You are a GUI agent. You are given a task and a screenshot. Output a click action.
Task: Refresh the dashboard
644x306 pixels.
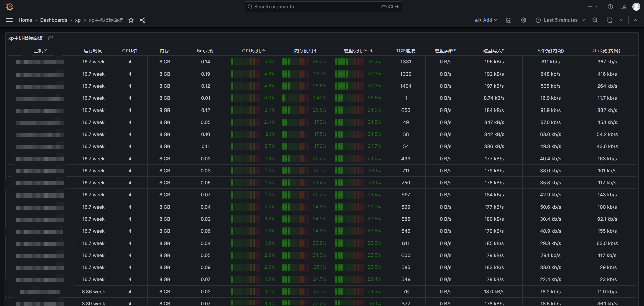[610, 20]
